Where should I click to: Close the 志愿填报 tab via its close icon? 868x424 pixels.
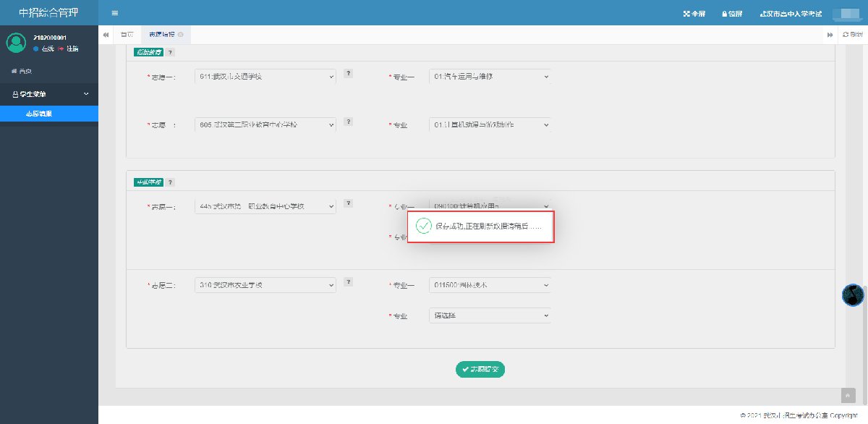click(180, 35)
